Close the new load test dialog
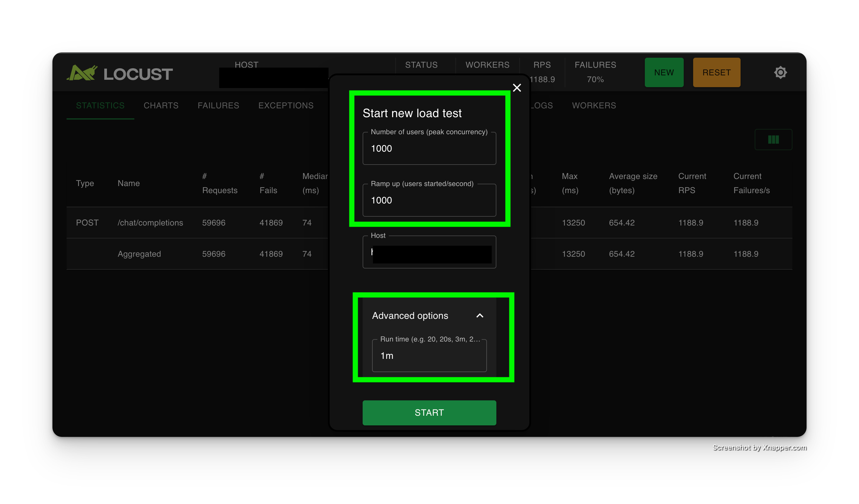The image size is (859, 504). pos(517,88)
